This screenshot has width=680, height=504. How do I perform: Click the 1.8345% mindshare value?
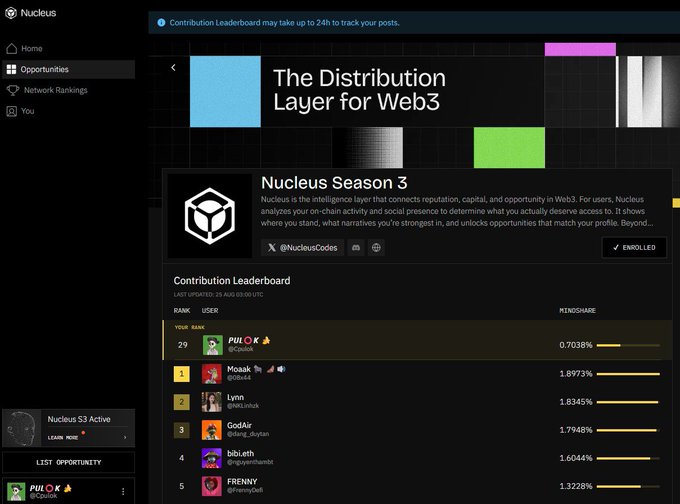coord(575,402)
